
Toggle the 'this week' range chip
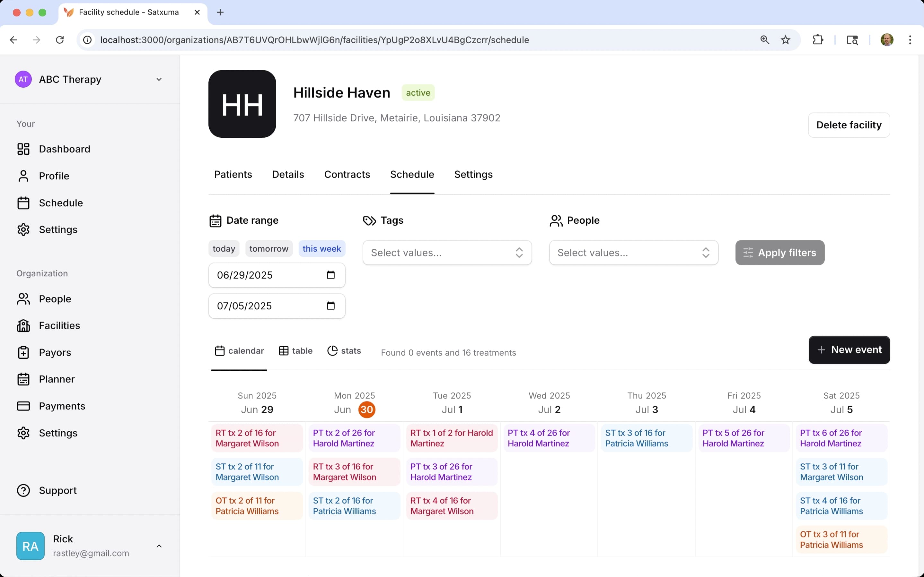pos(321,249)
